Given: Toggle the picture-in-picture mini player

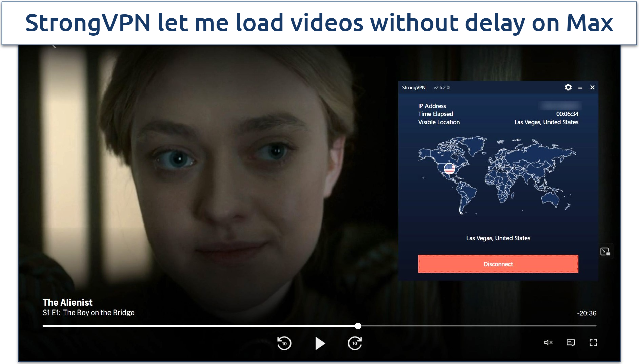Looking at the screenshot, I should click(x=605, y=252).
